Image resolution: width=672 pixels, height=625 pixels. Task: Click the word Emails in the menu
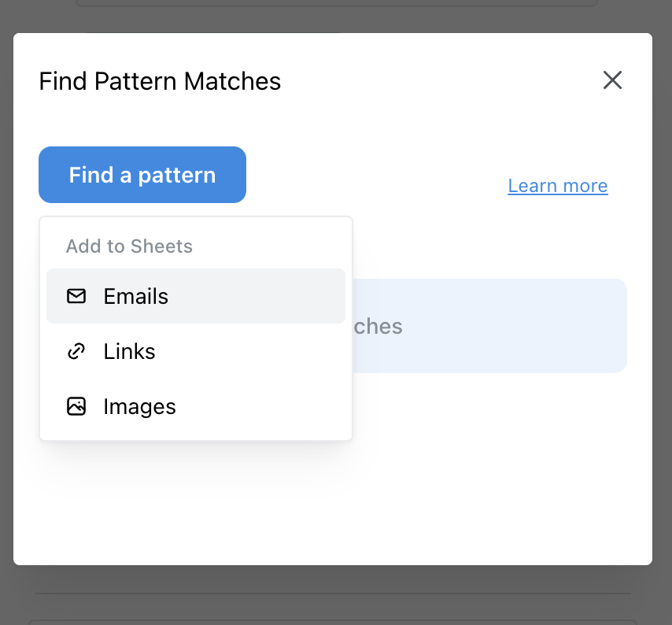136,296
